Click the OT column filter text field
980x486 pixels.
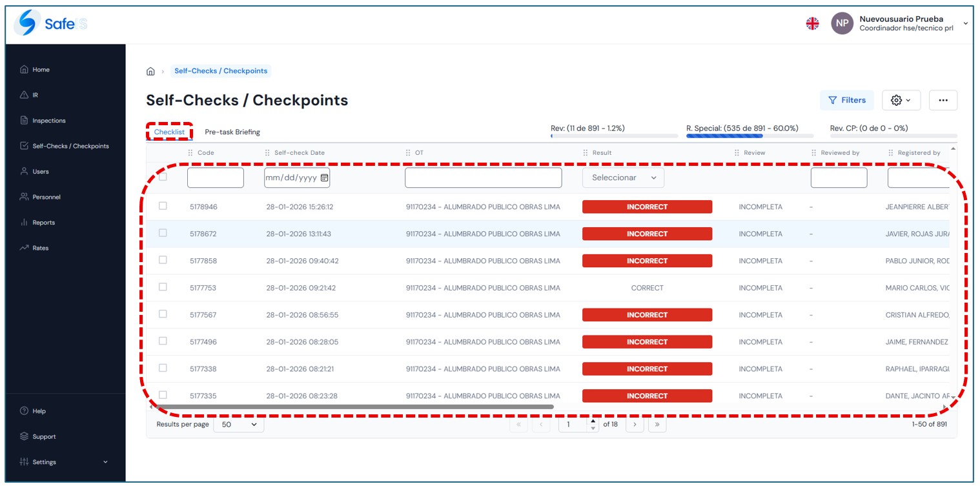pos(483,177)
